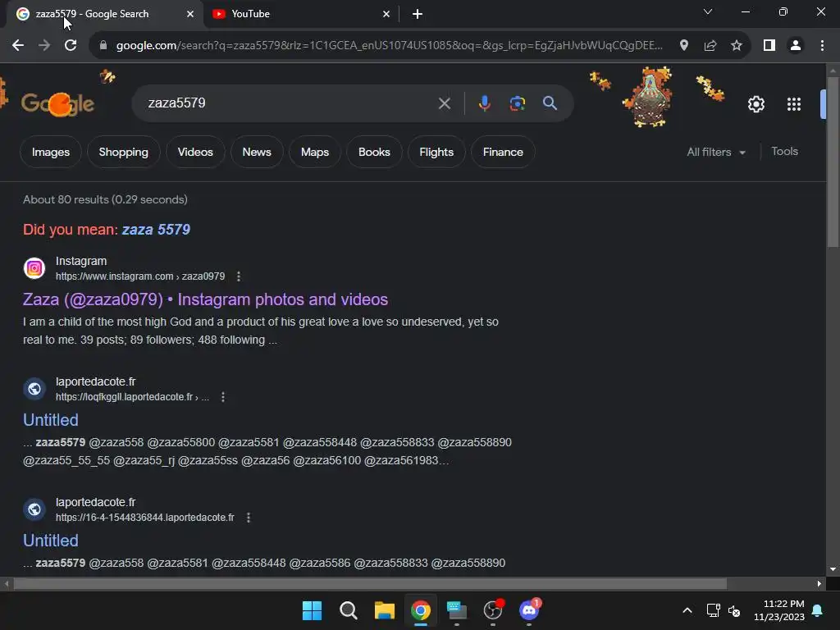Open more options for 16-4-1544836844.laportedacote.fr result
Screen dimensions: 840x630
[248, 518]
